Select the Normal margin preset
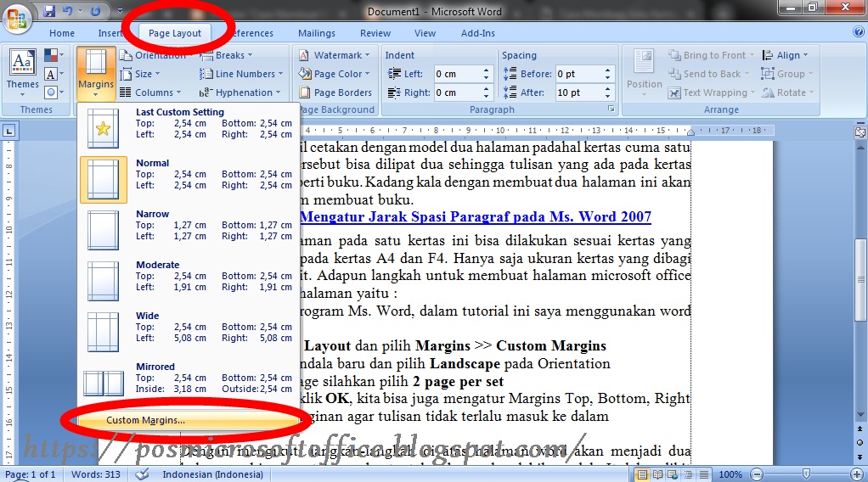Screen dimensions: 868x482 point(189,179)
